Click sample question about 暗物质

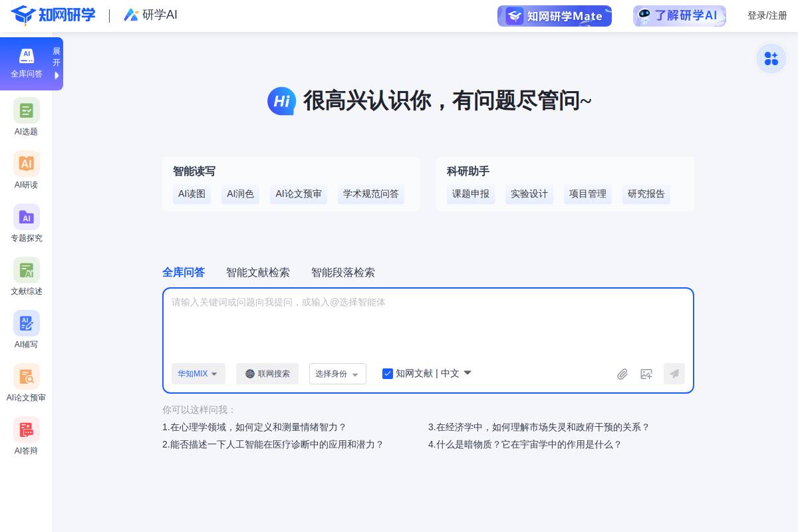pyautogui.click(x=525, y=444)
